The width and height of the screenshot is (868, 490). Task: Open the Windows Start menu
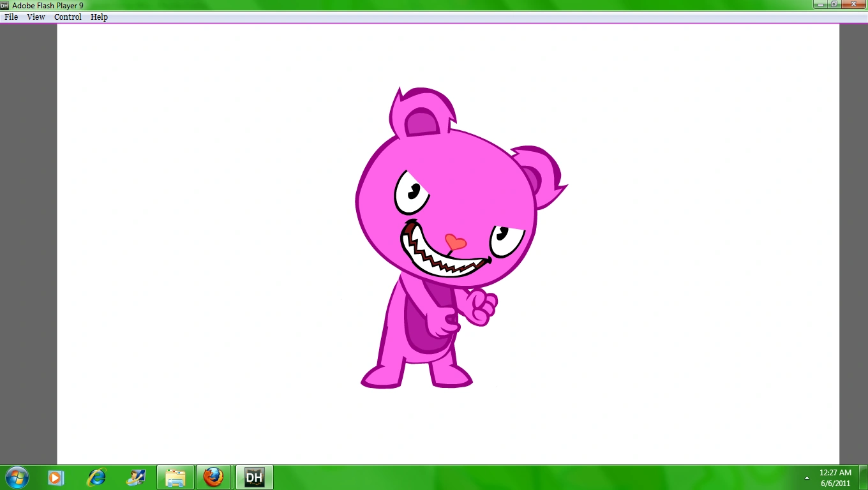point(17,477)
